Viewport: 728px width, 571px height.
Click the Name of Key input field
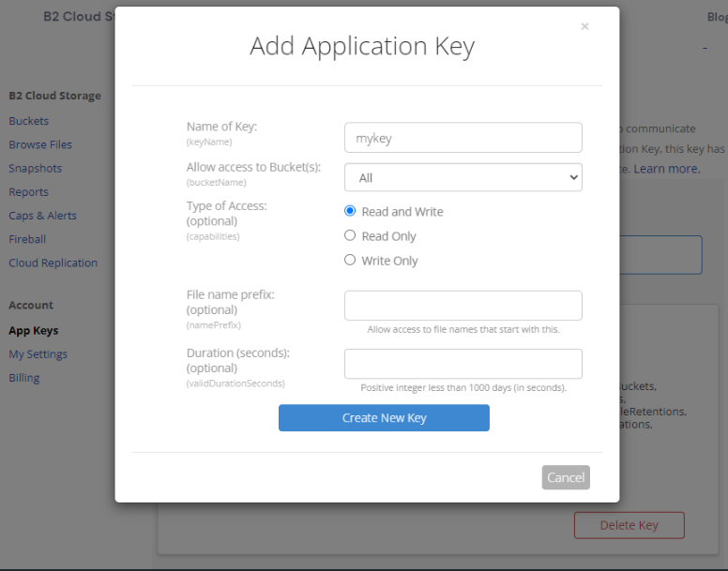tap(463, 138)
